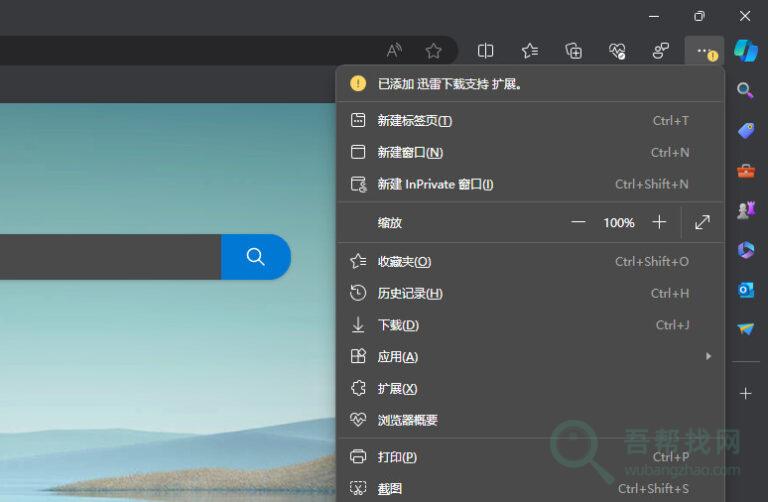Add this page to favorites with star icon
Viewport: 768px width, 502px height.
(433, 51)
